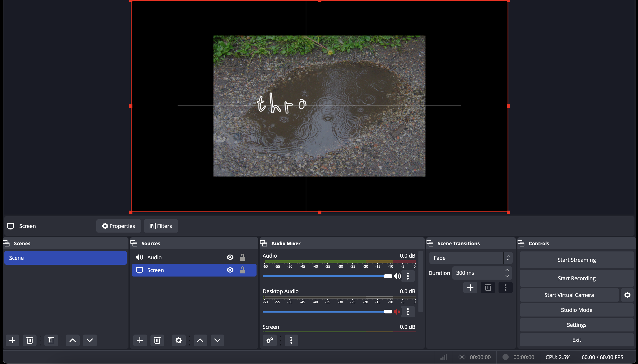The image size is (638, 364).
Task: Toggle visibility eye for Screen source
Action: [230, 270]
